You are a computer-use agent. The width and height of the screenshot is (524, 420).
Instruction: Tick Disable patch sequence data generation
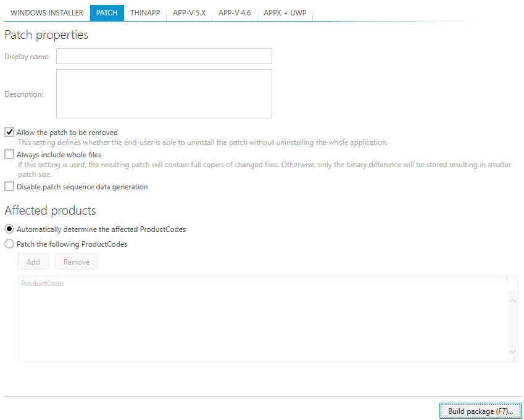[9, 187]
